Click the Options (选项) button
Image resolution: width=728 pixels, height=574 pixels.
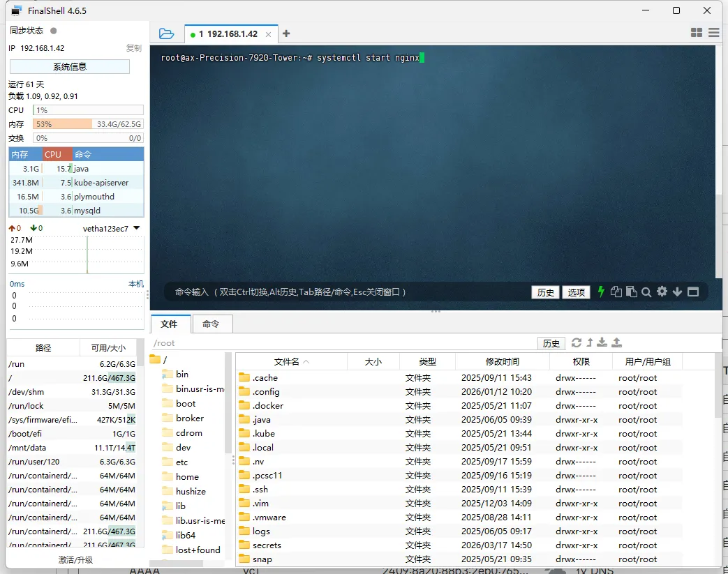[x=576, y=292]
